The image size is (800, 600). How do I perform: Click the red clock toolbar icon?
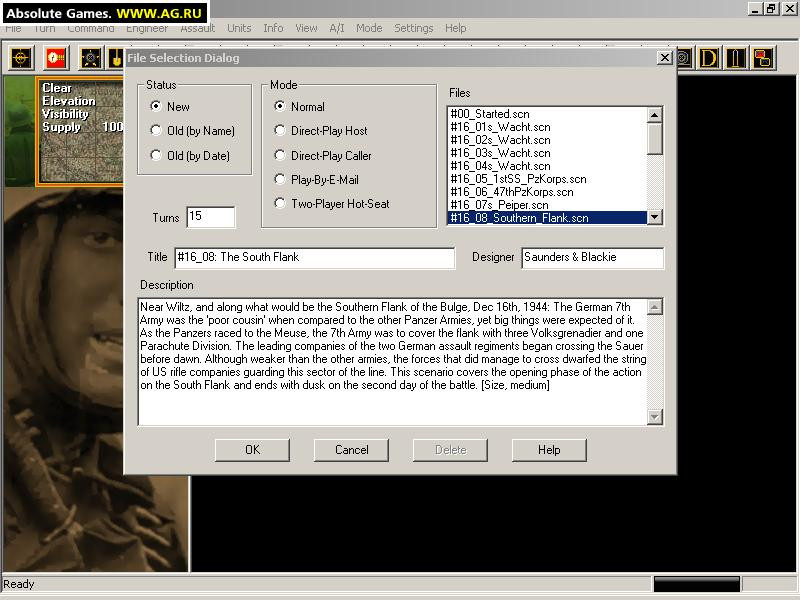(56, 58)
